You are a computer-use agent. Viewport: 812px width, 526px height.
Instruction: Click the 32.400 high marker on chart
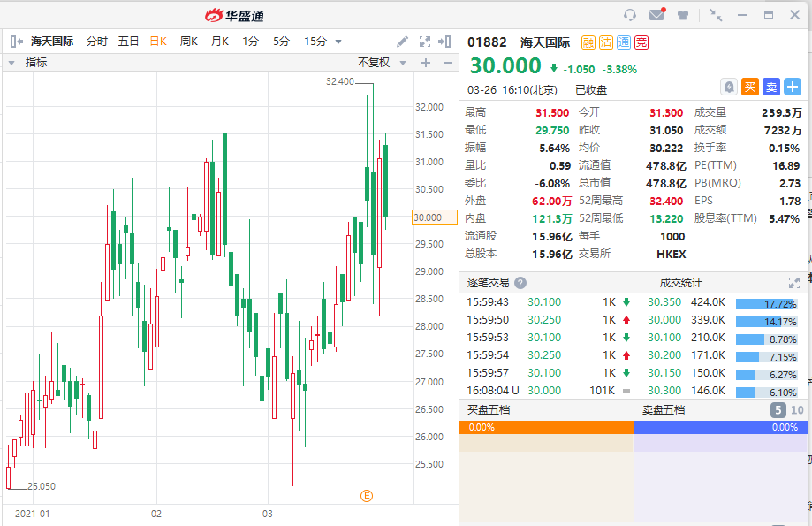point(340,81)
